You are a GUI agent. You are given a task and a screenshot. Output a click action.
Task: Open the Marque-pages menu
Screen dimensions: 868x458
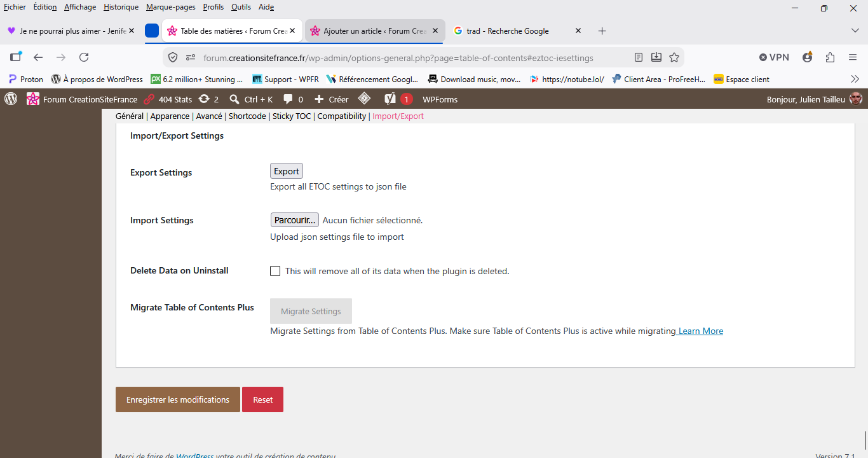click(171, 7)
